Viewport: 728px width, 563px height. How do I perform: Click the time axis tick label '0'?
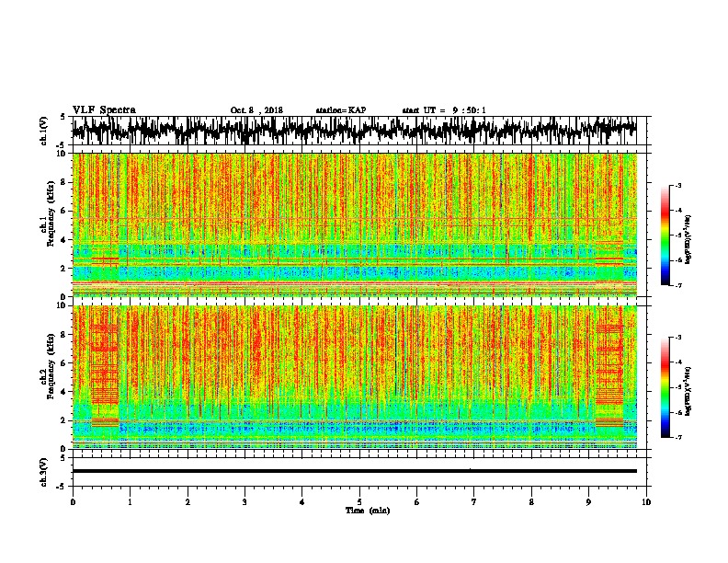tap(73, 502)
